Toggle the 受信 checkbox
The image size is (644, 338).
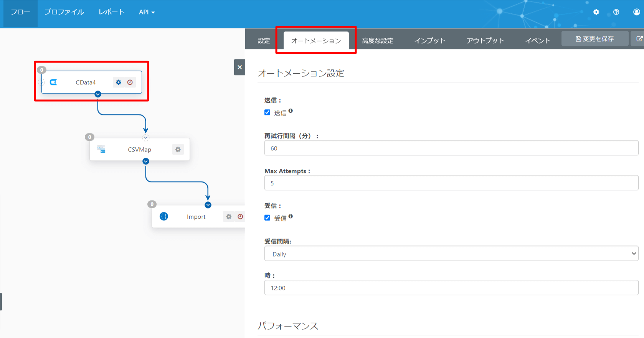pyautogui.click(x=268, y=218)
